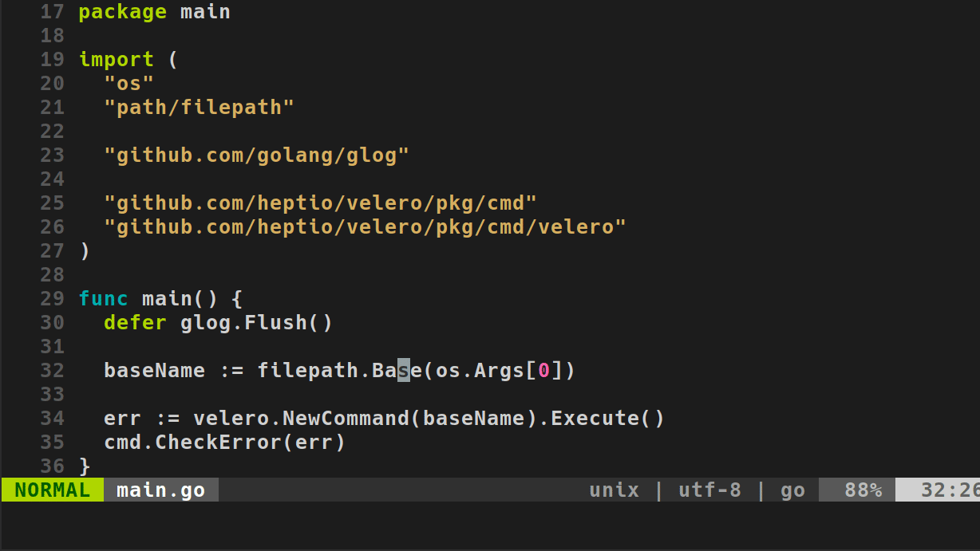
Task: Place cursor on the func keyword
Action: tap(103, 299)
